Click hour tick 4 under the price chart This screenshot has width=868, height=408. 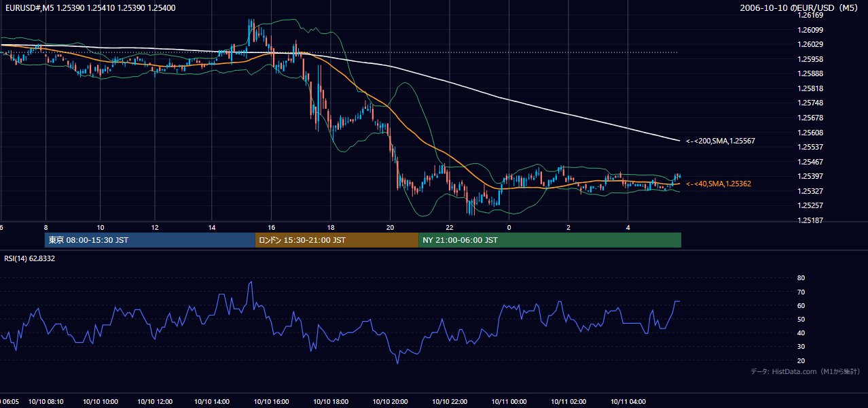click(628, 227)
